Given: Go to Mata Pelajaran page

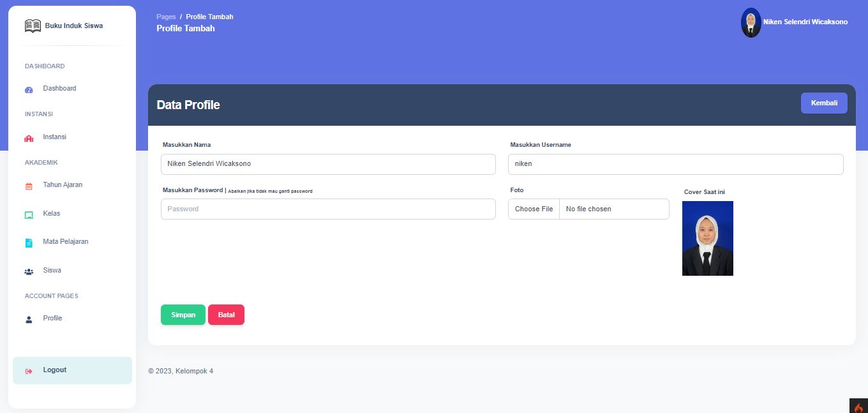Looking at the screenshot, I should [65, 242].
